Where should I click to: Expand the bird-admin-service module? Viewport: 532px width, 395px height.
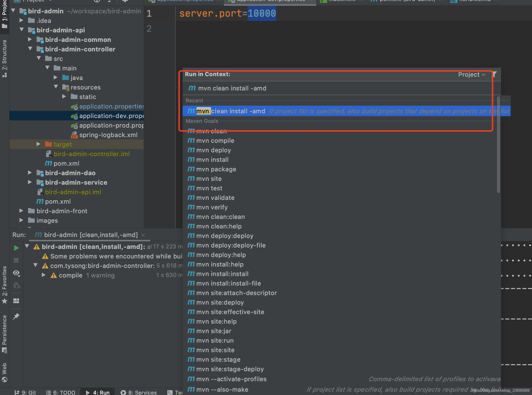pyautogui.click(x=30, y=182)
